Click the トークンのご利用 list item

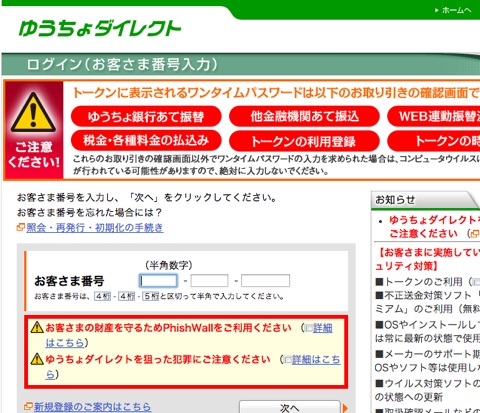click(428, 282)
